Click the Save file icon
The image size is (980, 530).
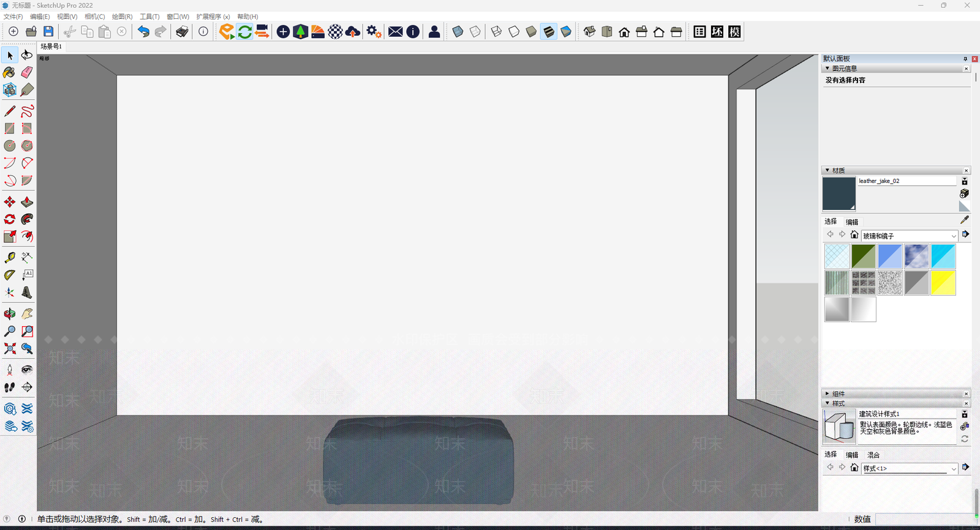click(x=48, y=32)
